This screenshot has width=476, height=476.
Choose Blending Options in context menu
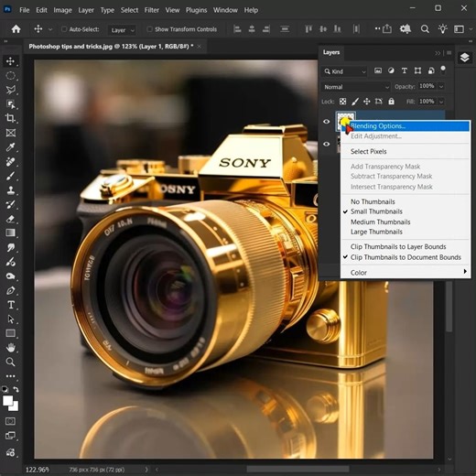pyautogui.click(x=406, y=126)
